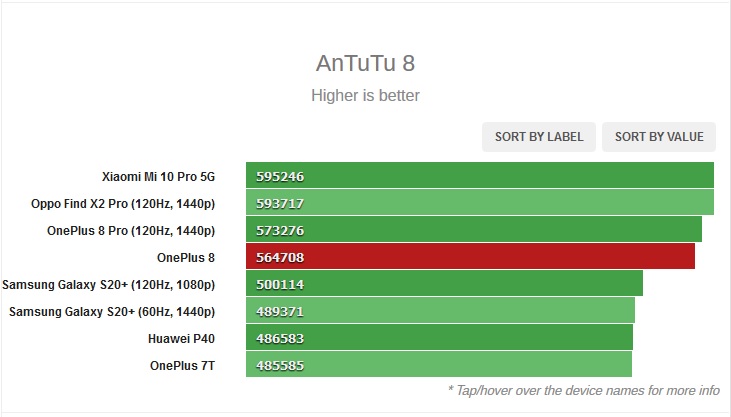Screen dimensions: 731x417
Task: Select the bar with value 500114
Action: coord(444,283)
